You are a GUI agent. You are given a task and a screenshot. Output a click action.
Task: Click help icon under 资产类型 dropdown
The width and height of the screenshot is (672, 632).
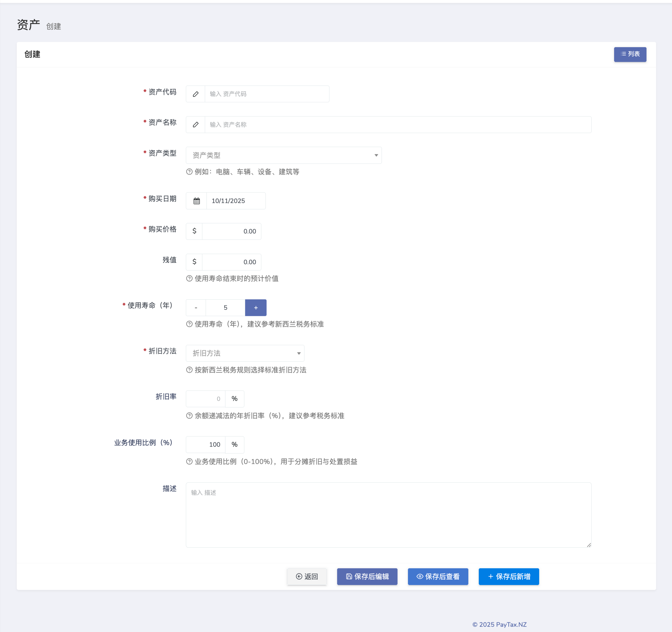[189, 172]
